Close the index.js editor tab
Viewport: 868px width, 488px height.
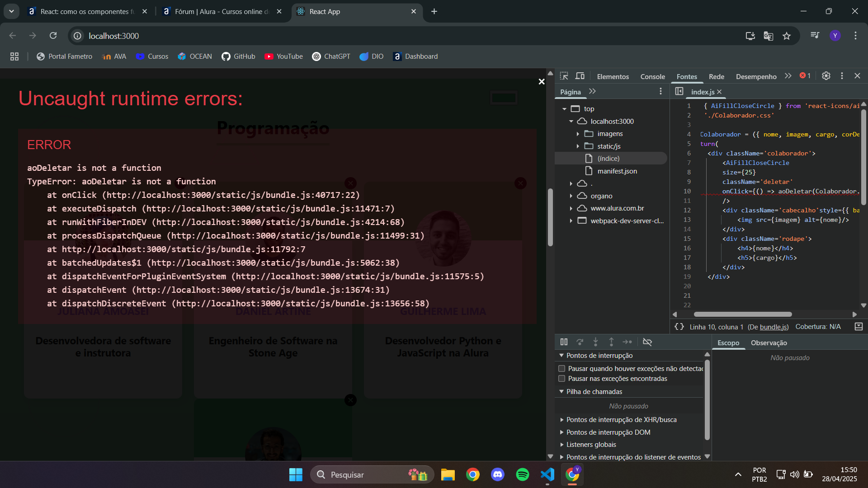coord(719,92)
